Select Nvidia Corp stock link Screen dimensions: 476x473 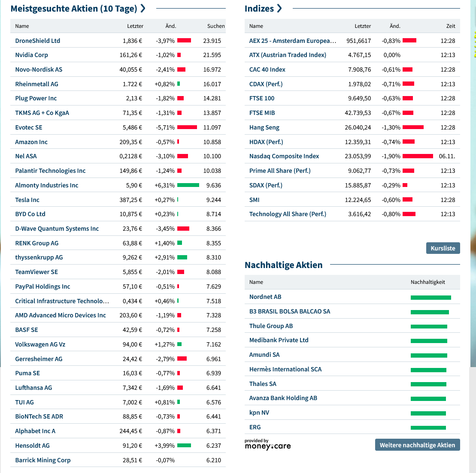click(x=31, y=55)
